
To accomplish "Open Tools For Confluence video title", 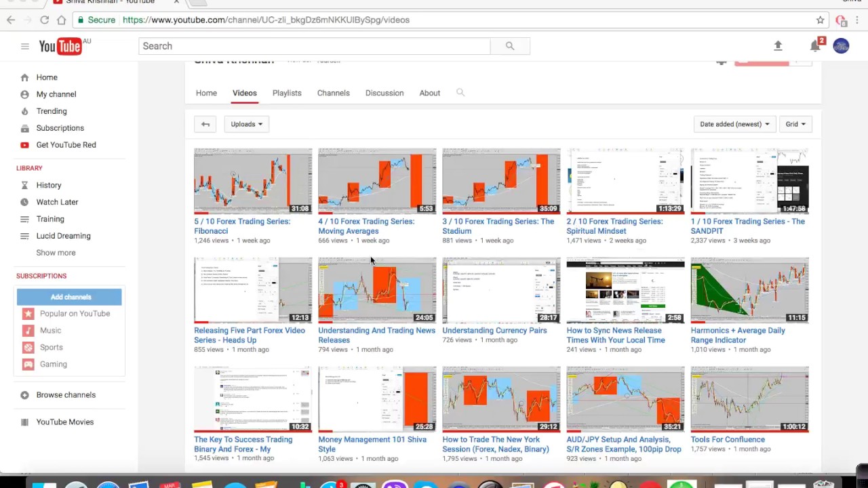I will tap(728, 439).
